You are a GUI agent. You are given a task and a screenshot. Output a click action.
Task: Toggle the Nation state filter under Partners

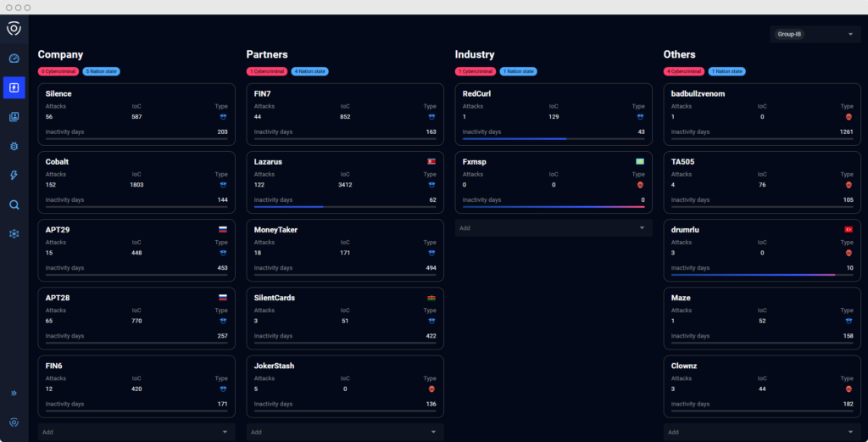309,71
